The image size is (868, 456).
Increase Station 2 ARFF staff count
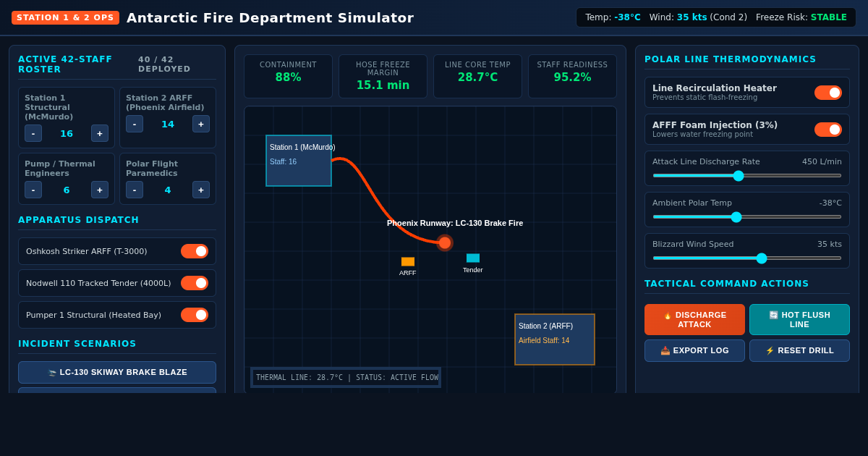click(x=201, y=124)
